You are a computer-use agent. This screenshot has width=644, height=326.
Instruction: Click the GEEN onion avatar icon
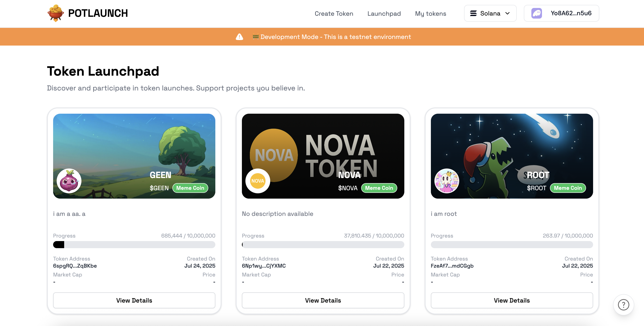coord(69,181)
